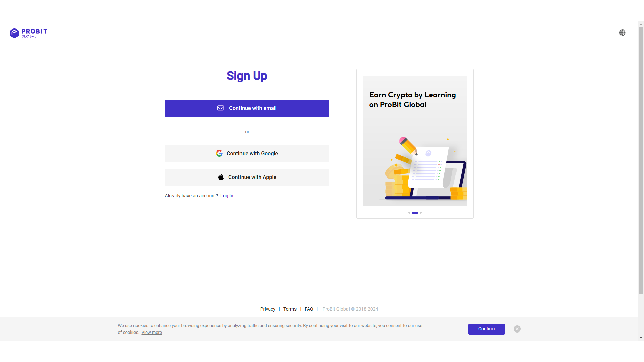Click the first carousel dot indicator
This screenshot has width=644, height=362.
409,213
